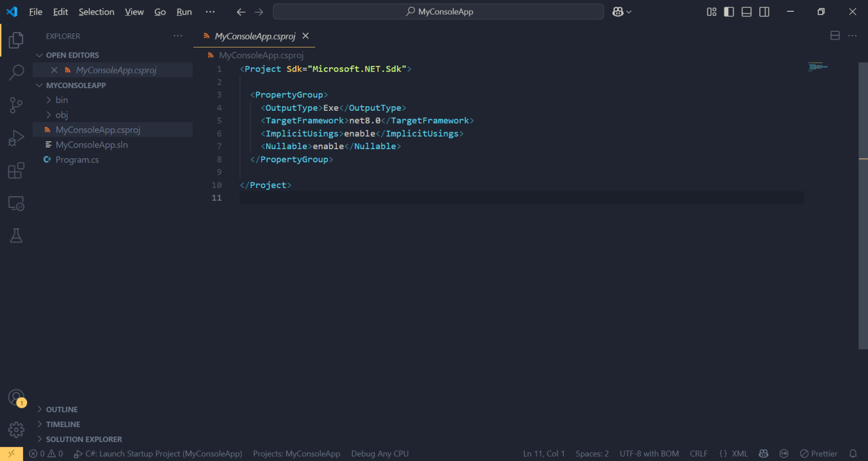Select the Source Control icon
The image size is (868, 461).
click(16, 105)
